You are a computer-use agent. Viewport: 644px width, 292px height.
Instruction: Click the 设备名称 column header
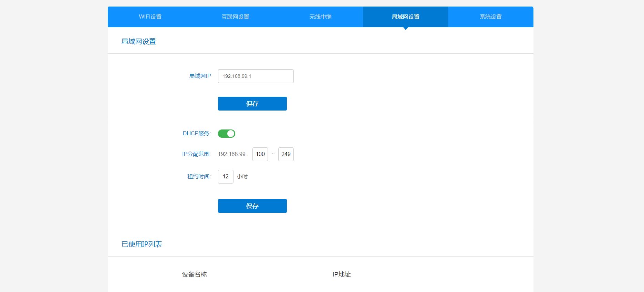(194, 274)
